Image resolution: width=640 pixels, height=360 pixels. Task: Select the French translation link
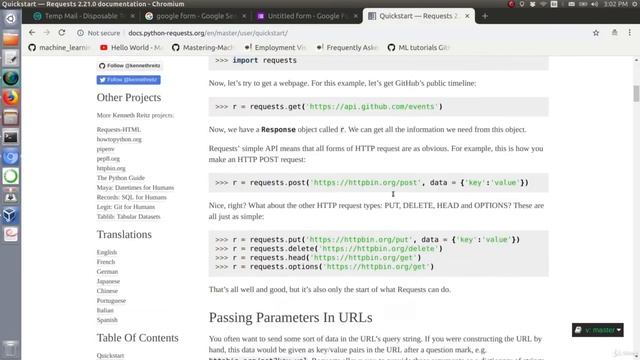pyautogui.click(x=106, y=262)
